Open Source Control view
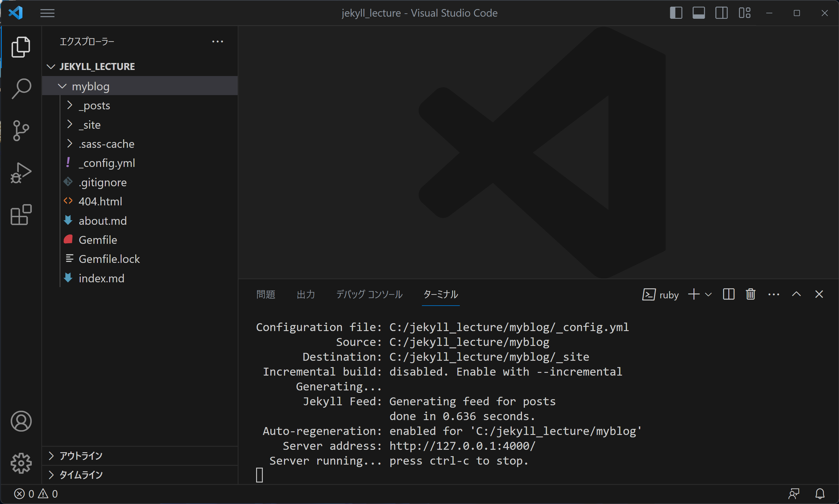The height and width of the screenshot is (504, 839). click(x=21, y=131)
